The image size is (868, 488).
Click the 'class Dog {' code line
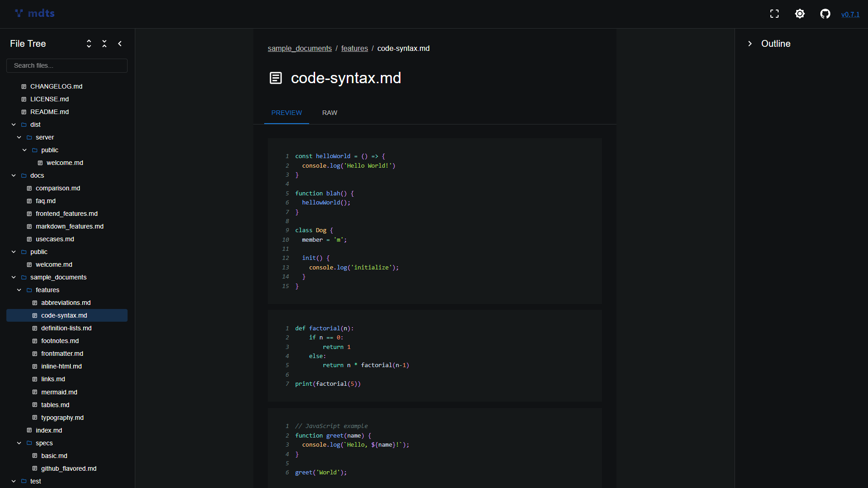tap(314, 230)
